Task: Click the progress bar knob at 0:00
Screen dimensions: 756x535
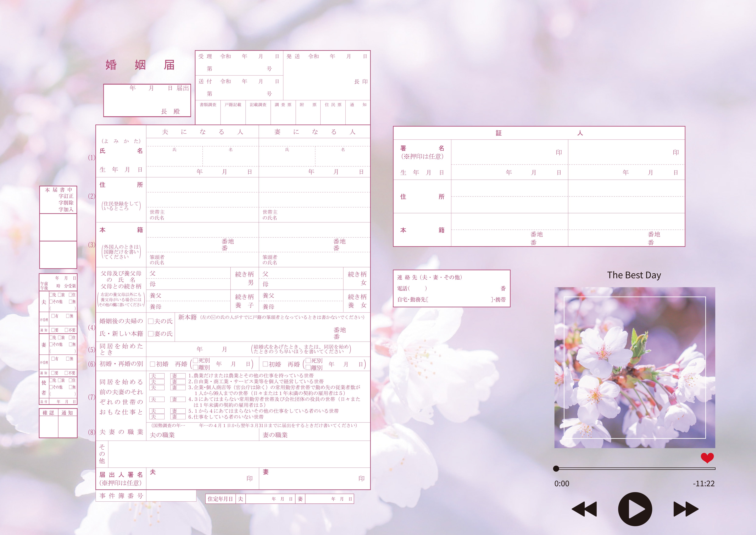Action: point(556,469)
